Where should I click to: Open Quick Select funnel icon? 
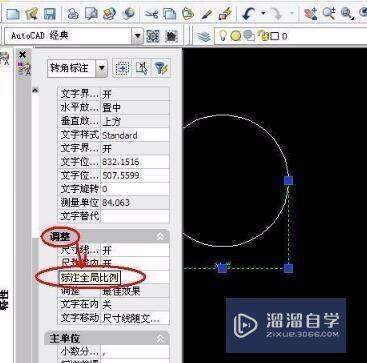pyautogui.click(x=161, y=68)
